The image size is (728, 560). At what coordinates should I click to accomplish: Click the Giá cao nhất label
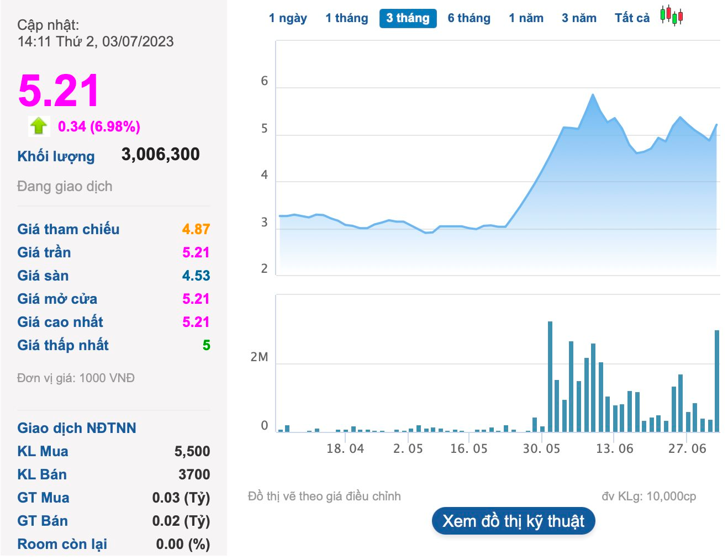click(x=60, y=322)
